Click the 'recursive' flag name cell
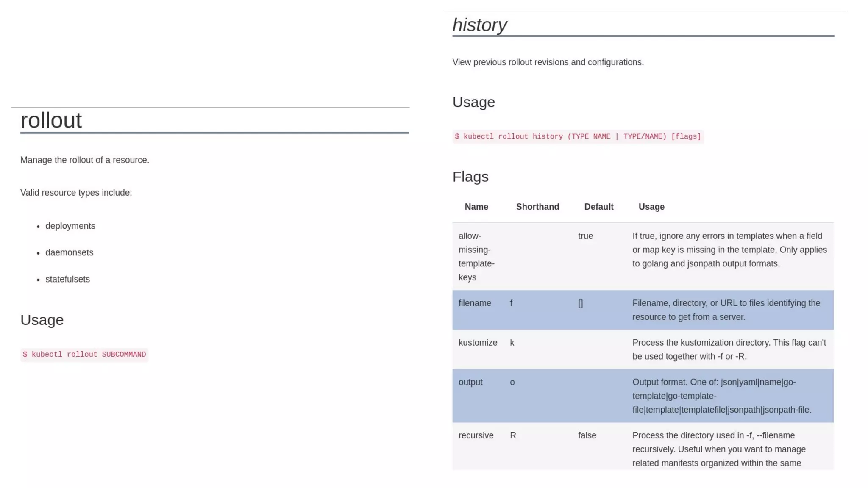 (476, 435)
